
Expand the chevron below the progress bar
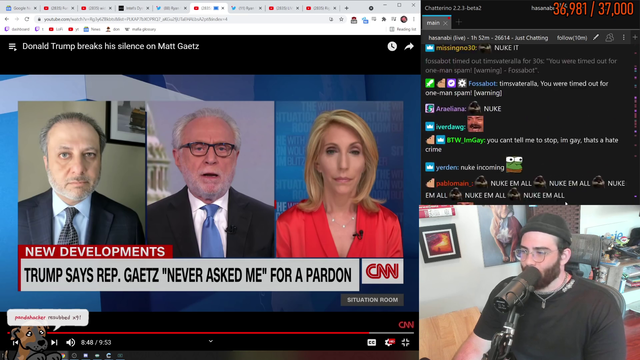(x=211, y=341)
